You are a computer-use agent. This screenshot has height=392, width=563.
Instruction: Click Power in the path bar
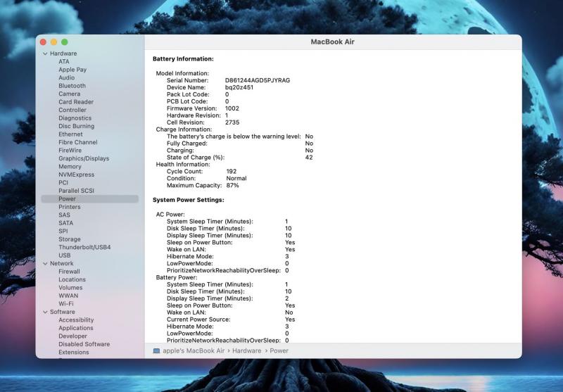(279, 350)
